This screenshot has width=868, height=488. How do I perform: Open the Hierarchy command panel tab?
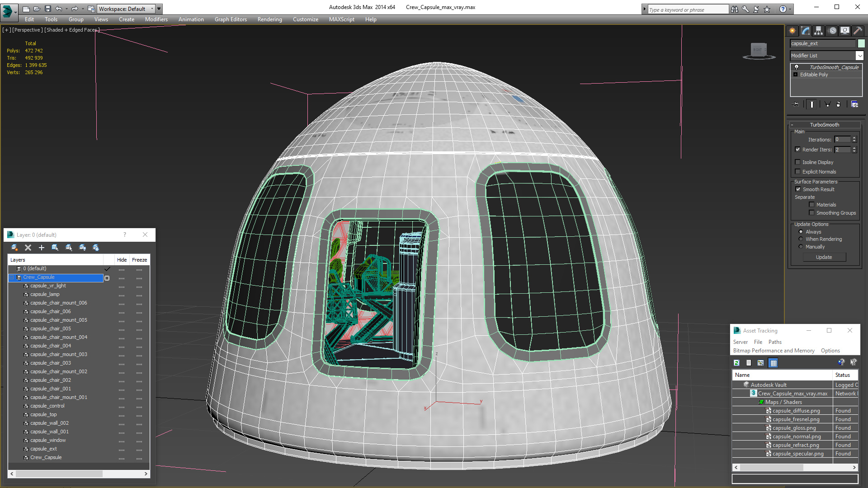819,31
